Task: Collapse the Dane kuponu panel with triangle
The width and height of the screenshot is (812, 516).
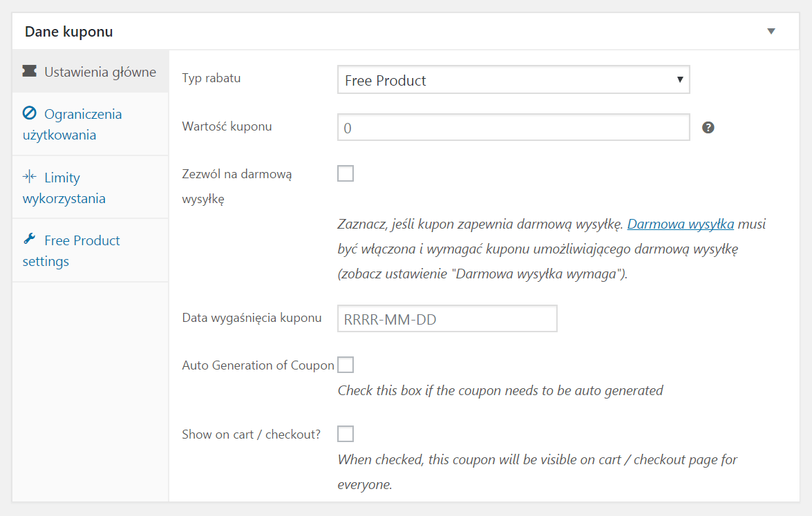Action: tap(771, 31)
